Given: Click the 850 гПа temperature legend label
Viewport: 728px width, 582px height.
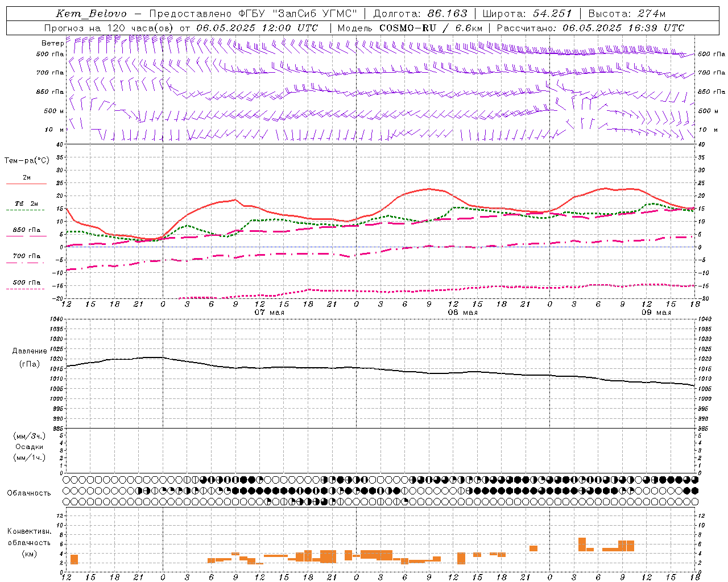Looking at the screenshot, I should point(27,230).
